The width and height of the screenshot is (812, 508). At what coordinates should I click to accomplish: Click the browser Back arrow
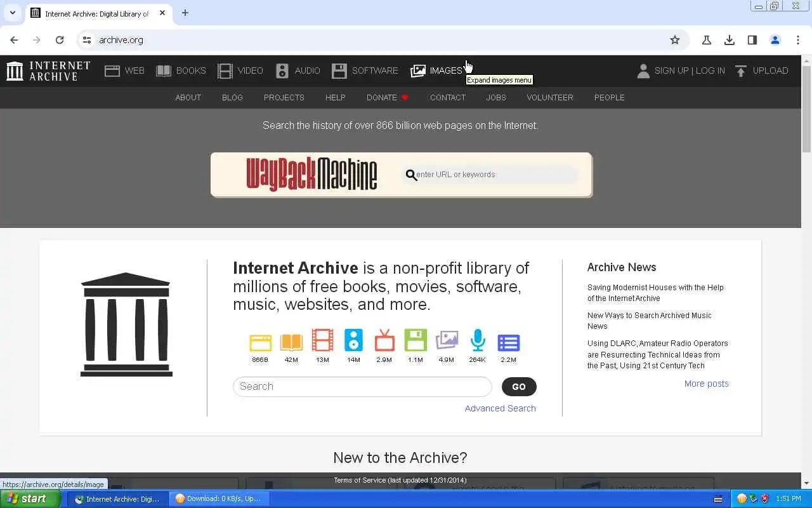pos(14,40)
